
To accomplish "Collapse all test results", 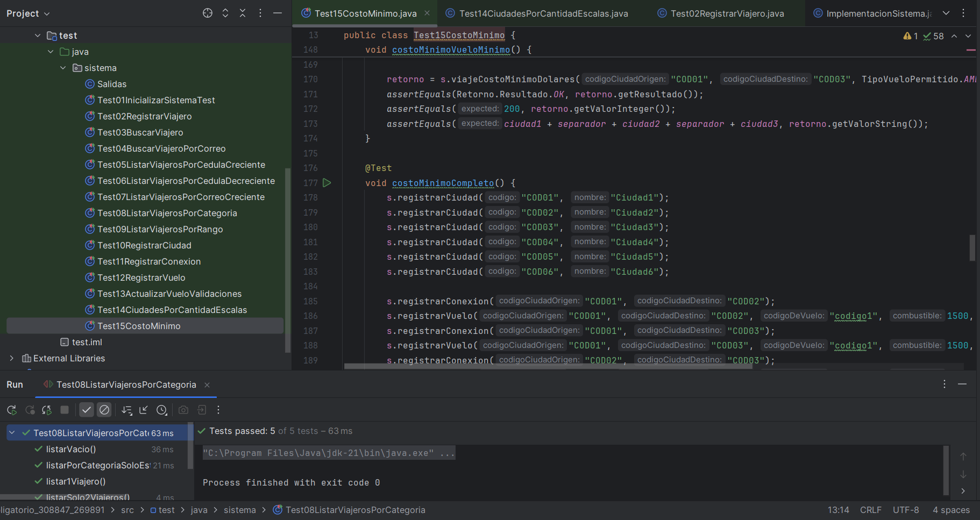I will point(144,410).
